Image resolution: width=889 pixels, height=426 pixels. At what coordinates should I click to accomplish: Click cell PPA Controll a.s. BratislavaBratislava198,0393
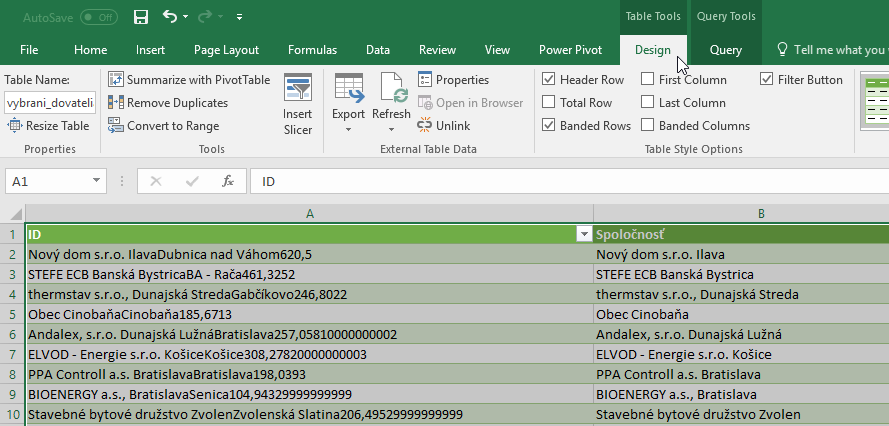[310, 374]
